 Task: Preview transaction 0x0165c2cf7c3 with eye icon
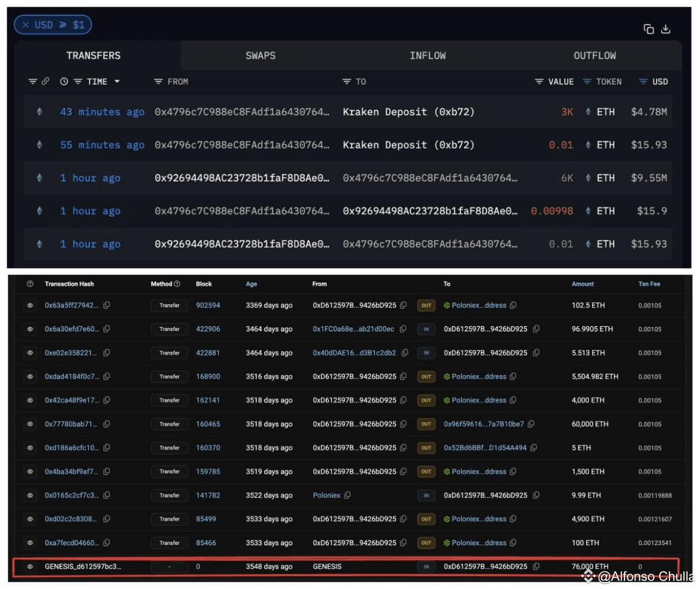point(30,495)
